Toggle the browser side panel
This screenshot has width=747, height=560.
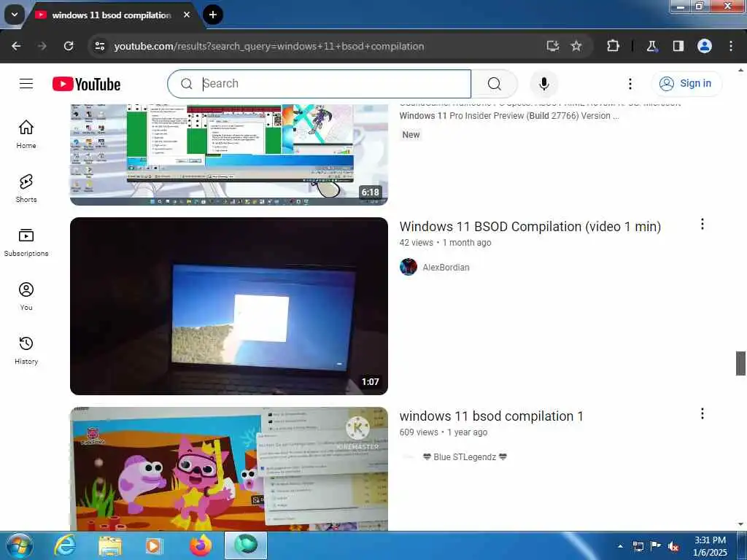tap(678, 46)
